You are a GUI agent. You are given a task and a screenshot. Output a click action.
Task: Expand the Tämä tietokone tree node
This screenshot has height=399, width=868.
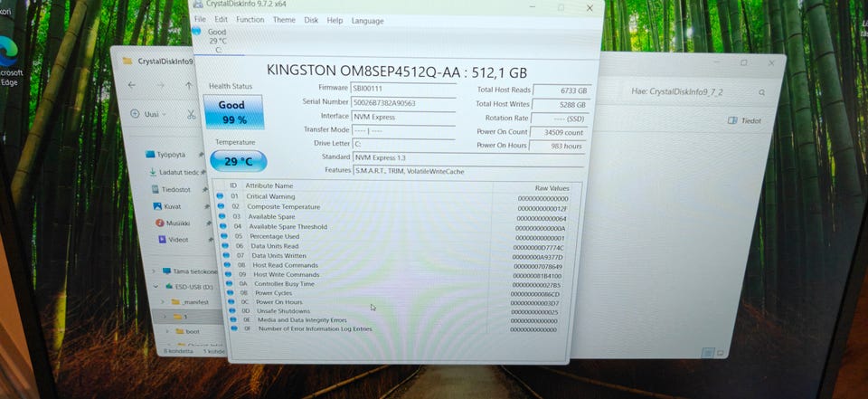pos(154,271)
